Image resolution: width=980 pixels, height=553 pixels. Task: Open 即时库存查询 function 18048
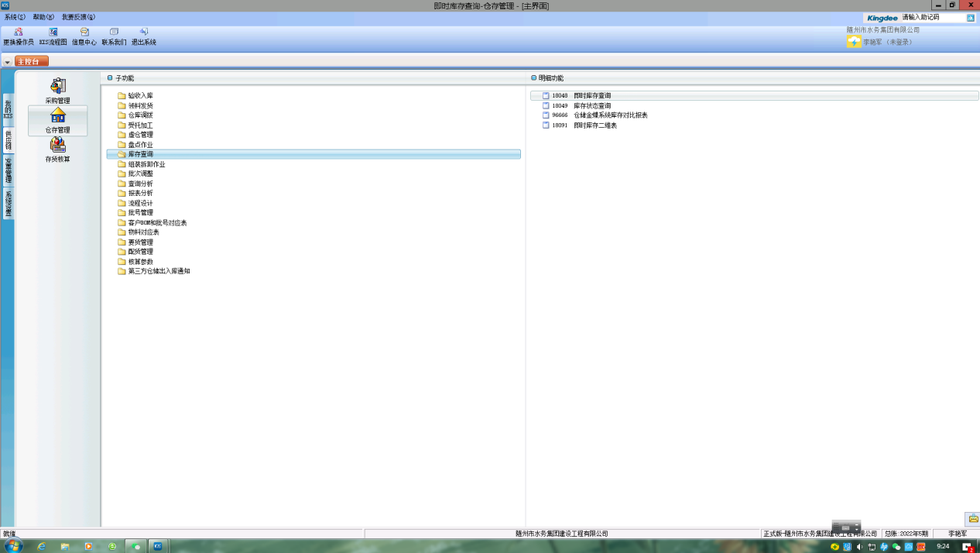591,96
